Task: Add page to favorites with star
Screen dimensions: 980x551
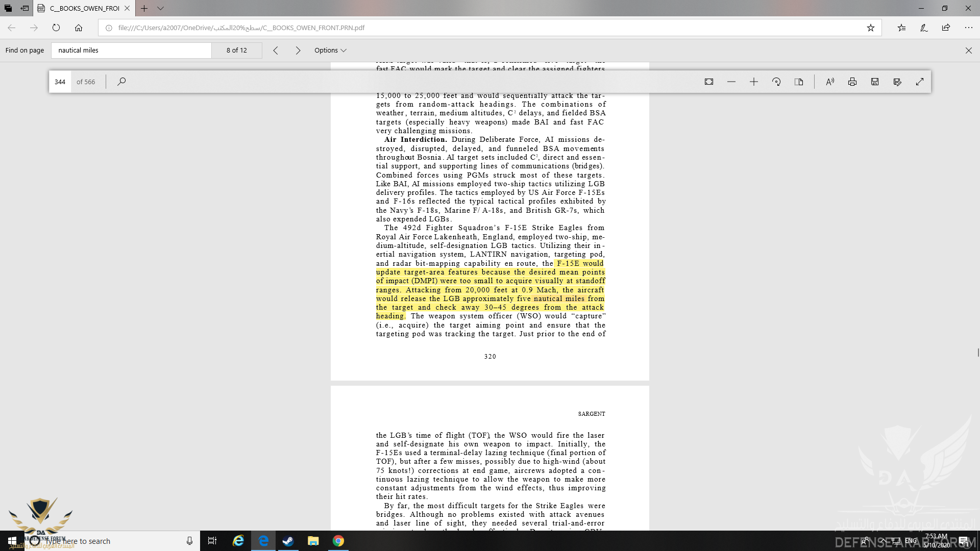Action: point(871,28)
